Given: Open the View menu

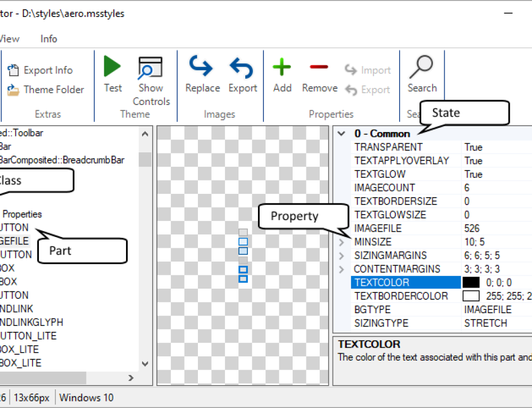Looking at the screenshot, I should pyautogui.click(x=10, y=39).
